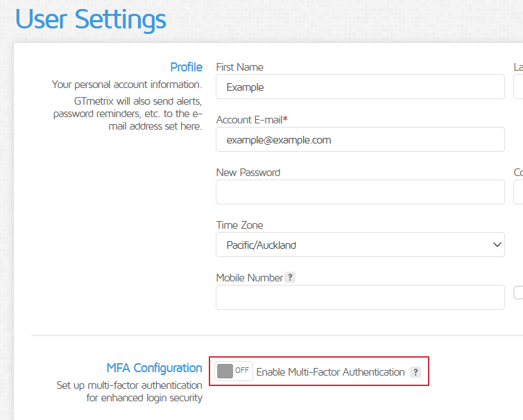This screenshot has height=420, width=523.
Task: Click the MFA Configuration section heading
Action: coord(154,368)
